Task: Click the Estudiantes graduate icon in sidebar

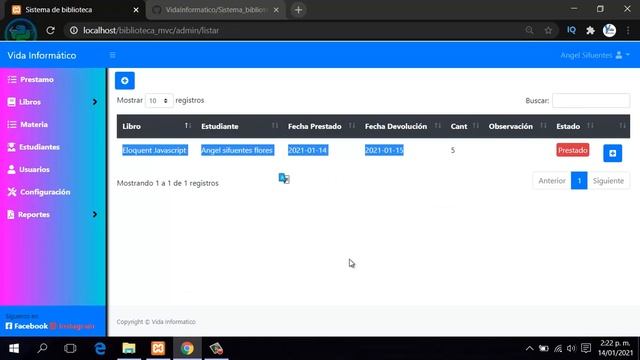Action: click(11, 147)
